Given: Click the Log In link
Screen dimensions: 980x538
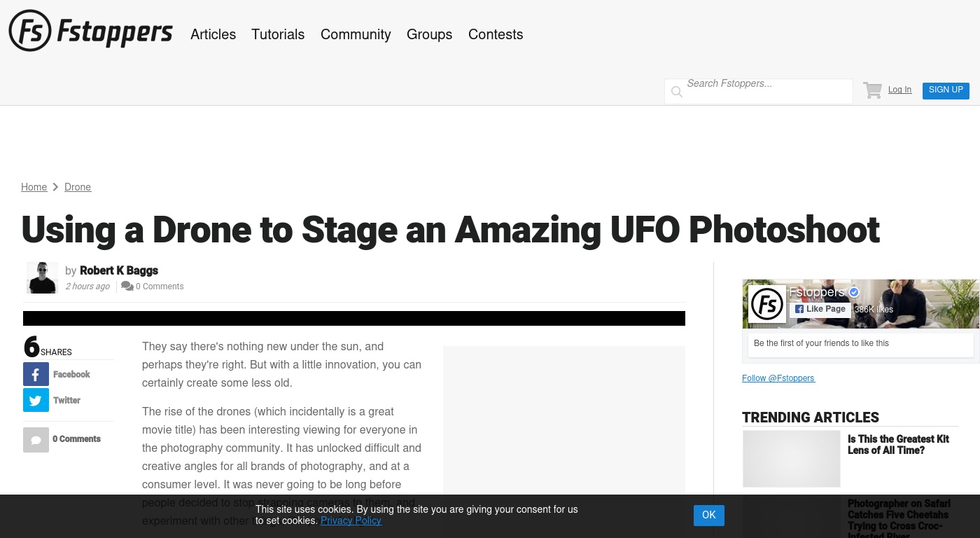Looking at the screenshot, I should point(899,90).
